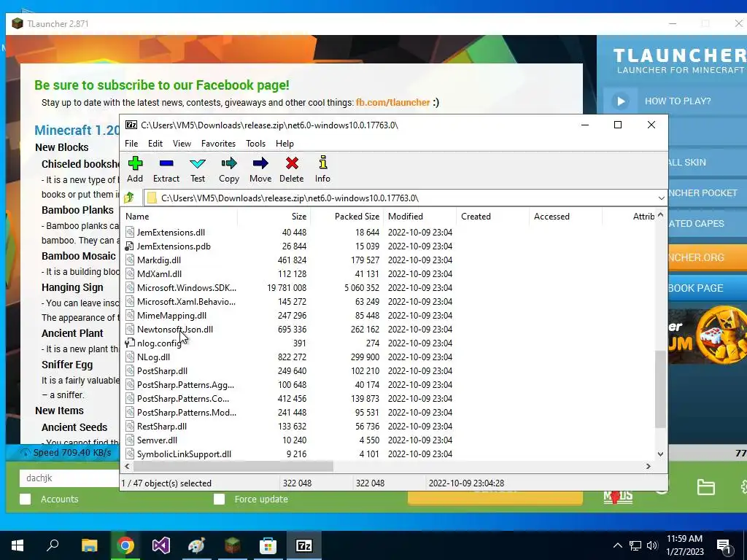Viewport: 747px width, 560px height.
Task: Select Newtonsoft.Json.dll file
Action: point(175,329)
